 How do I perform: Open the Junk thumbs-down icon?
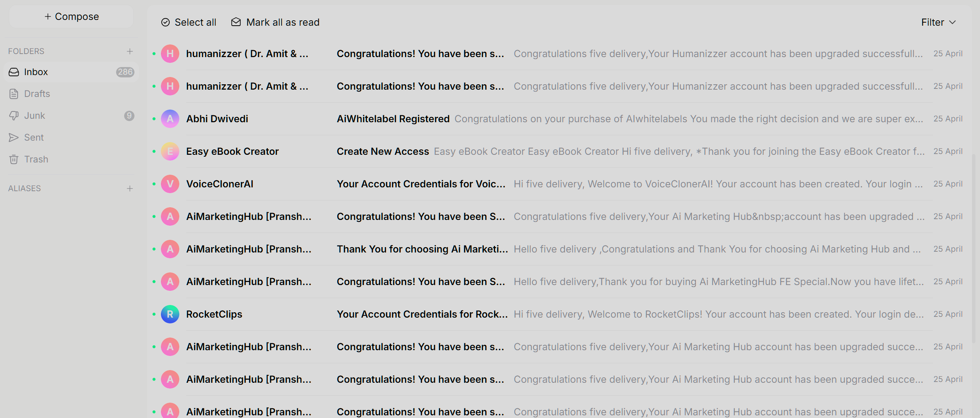coord(14,116)
